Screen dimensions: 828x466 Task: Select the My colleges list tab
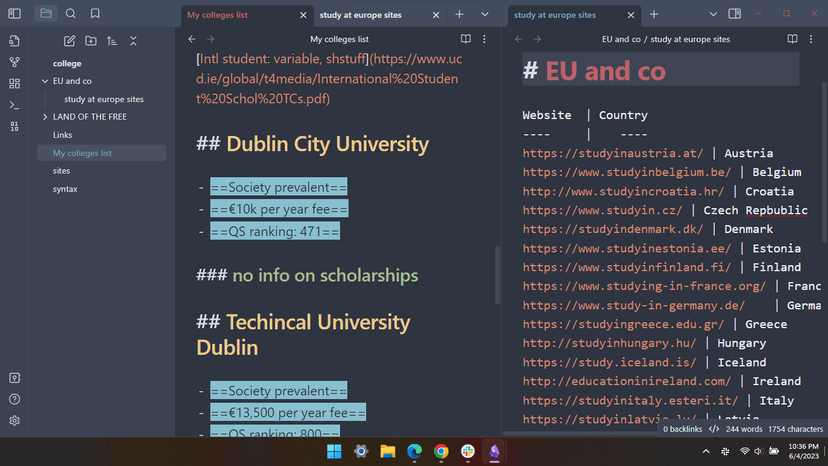coord(236,15)
